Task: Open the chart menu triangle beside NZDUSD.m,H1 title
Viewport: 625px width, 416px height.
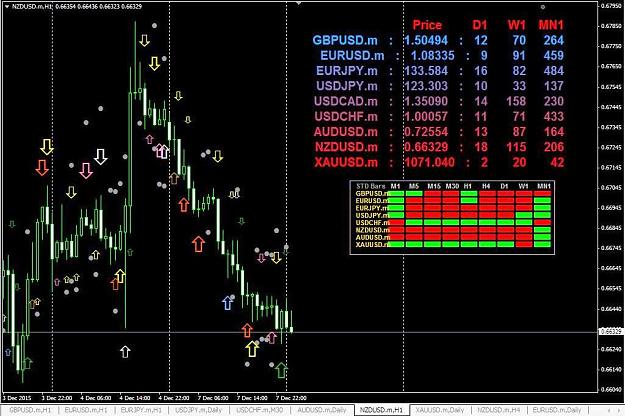Action: point(6,6)
